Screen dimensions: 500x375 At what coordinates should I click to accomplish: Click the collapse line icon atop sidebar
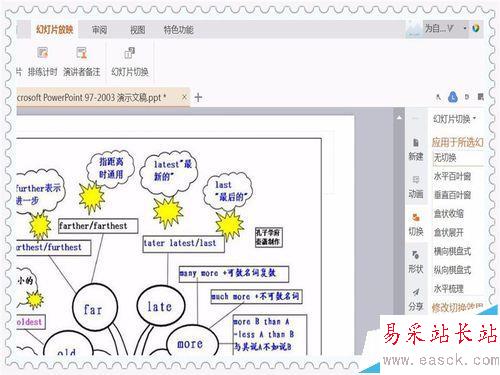[416, 118]
